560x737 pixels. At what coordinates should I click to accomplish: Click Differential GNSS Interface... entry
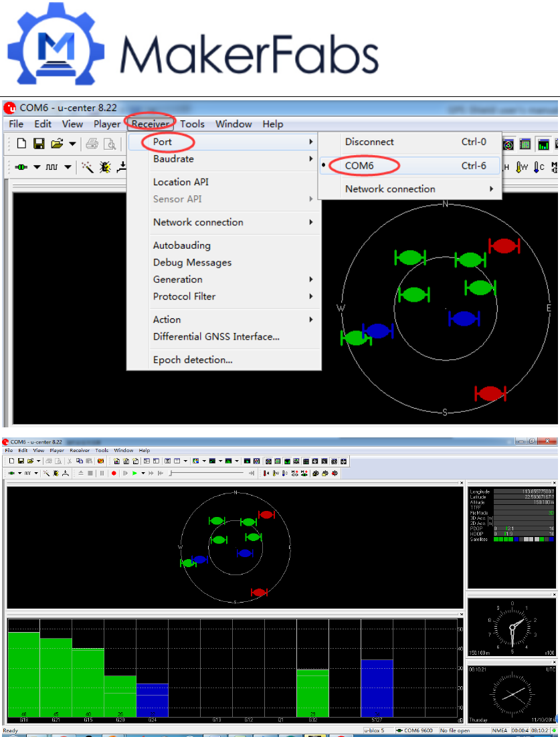[x=216, y=336]
